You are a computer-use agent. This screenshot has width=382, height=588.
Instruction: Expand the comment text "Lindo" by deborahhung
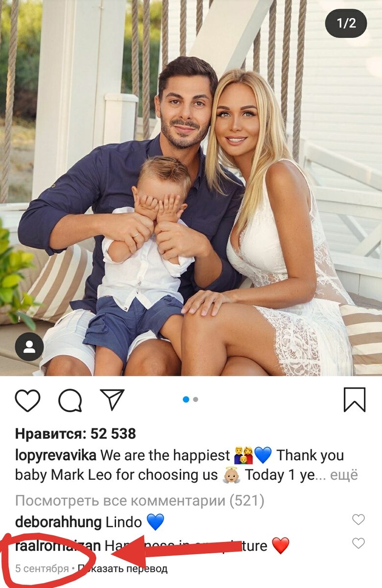point(121,522)
